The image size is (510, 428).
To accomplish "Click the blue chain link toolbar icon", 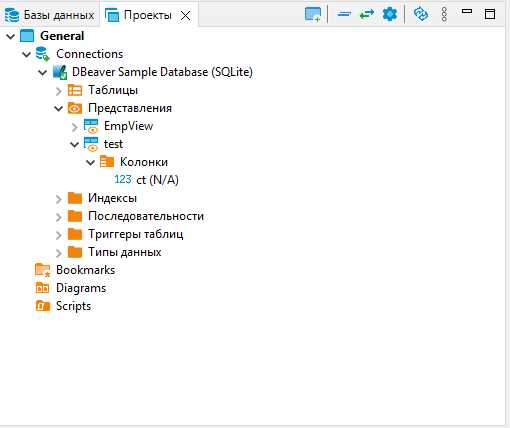I will tap(421, 14).
